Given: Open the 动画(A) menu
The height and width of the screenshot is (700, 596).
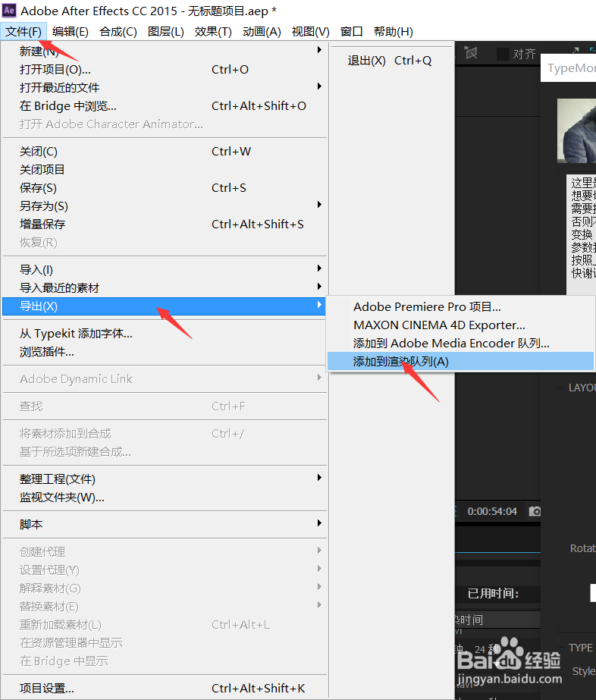Looking at the screenshot, I should pos(262,32).
